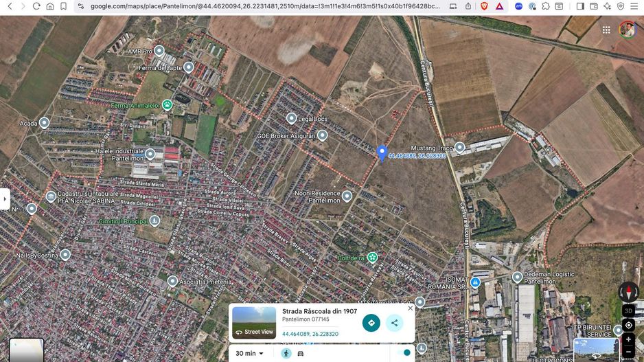Get directions to Strada Răscoala din 1907

(x=371, y=323)
